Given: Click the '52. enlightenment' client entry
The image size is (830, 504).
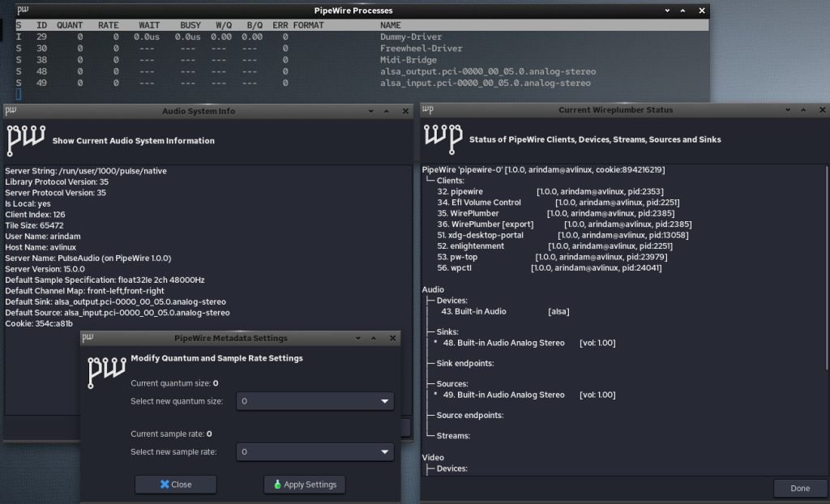Looking at the screenshot, I should point(554,246).
